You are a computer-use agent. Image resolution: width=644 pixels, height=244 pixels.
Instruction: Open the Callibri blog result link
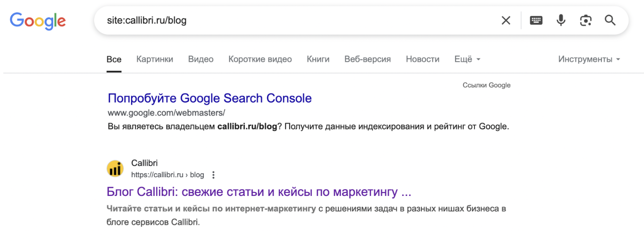(258, 192)
